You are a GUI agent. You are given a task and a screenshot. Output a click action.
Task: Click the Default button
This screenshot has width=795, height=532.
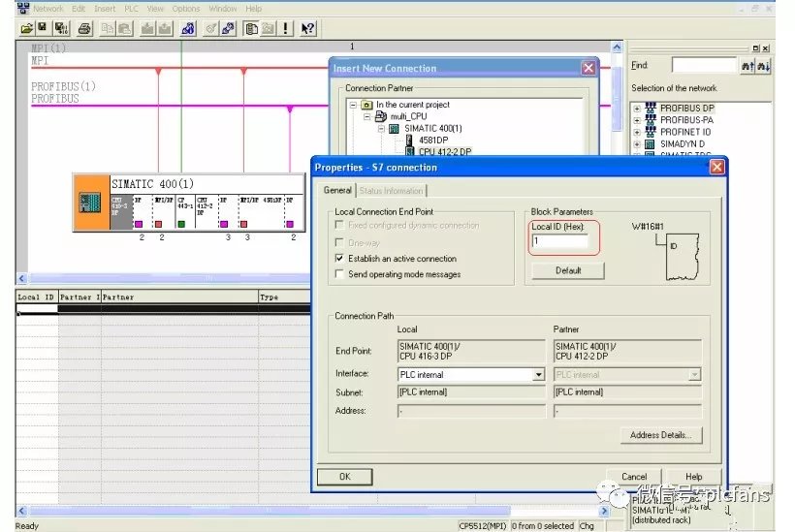tap(568, 270)
